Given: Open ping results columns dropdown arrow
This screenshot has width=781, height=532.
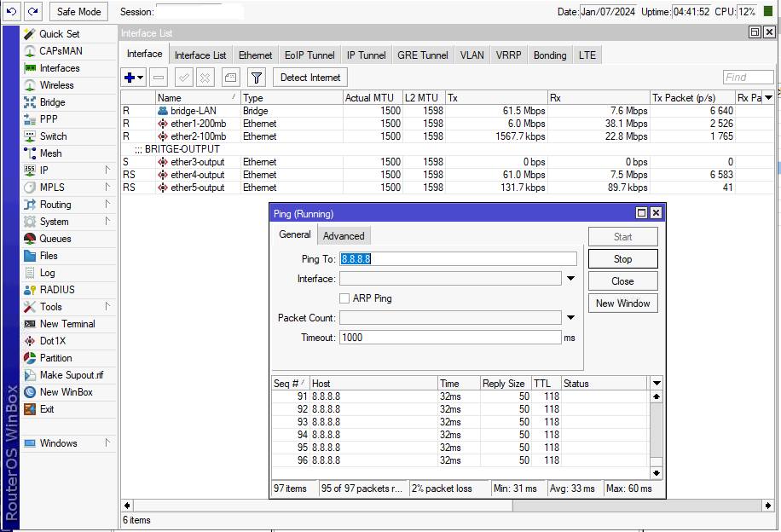Looking at the screenshot, I should point(657,383).
